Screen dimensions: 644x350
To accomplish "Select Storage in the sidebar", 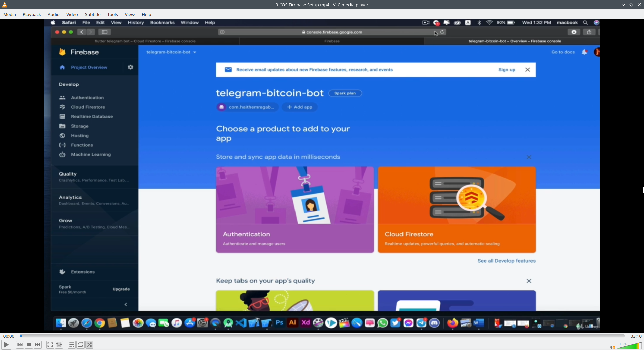I will click(x=79, y=126).
